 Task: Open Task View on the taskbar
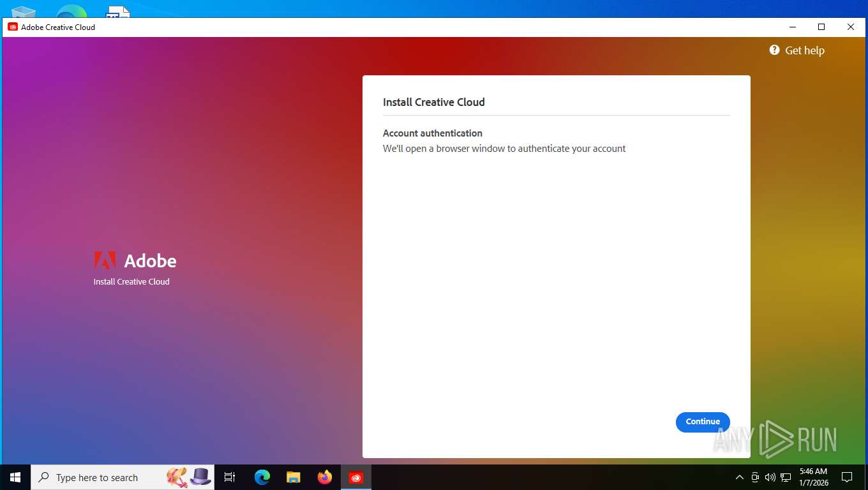(x=230, y=477)
